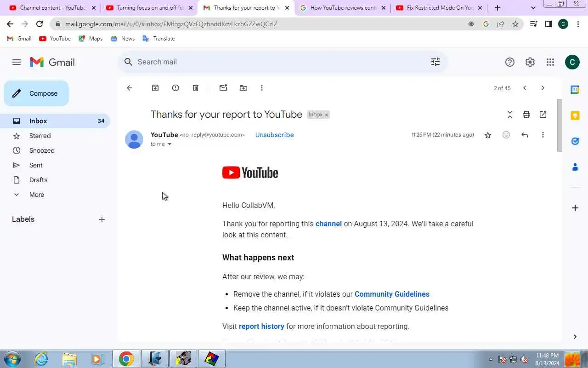
Task: Create a new label with plus icon
Action: click(x=102, y=219)
